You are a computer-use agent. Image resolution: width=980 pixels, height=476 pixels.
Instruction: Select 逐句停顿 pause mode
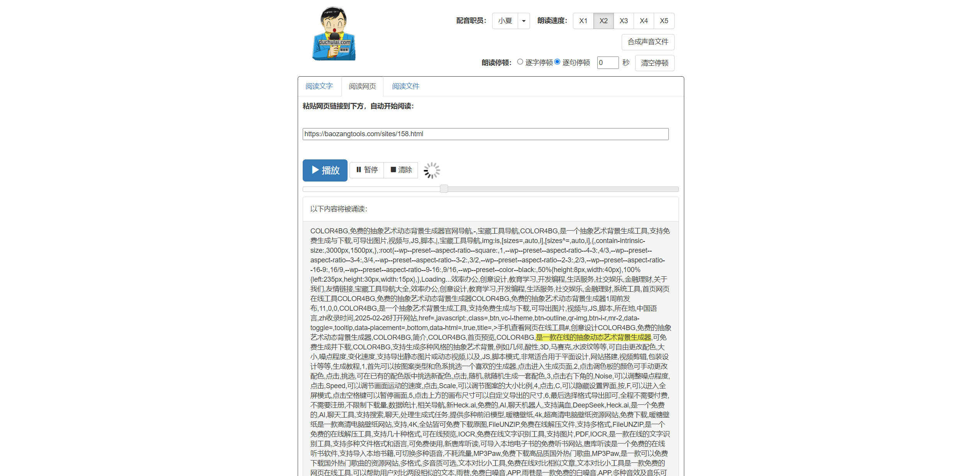click(557, 62)
